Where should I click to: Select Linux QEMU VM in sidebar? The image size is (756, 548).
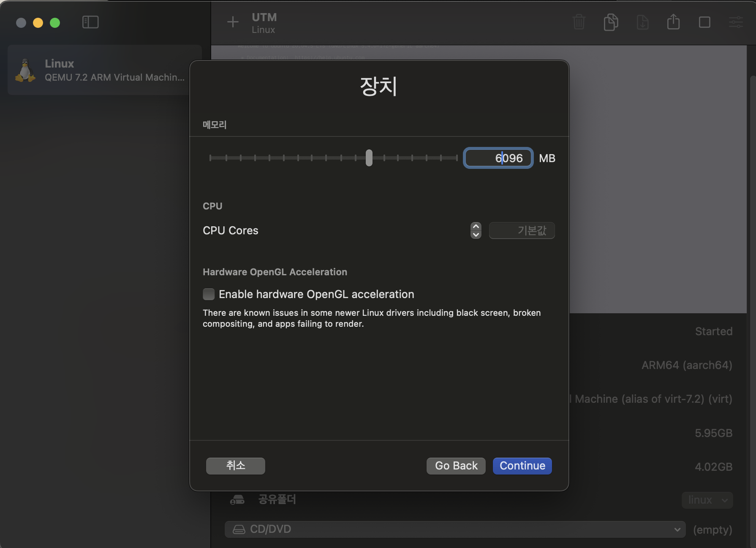click(x=104, y=70)
